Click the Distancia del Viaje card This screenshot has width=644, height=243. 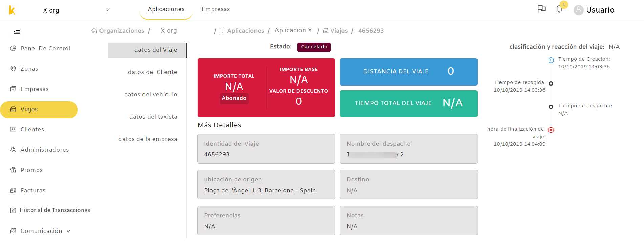409,72
